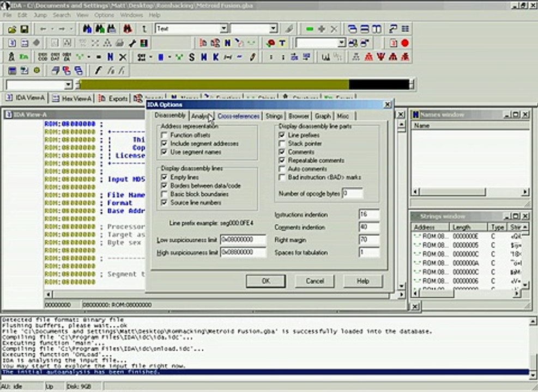The width and height of the screenshot is (538, 392).
Task: Click the Low suspiciousness limit field
Action: click(243, 240)
